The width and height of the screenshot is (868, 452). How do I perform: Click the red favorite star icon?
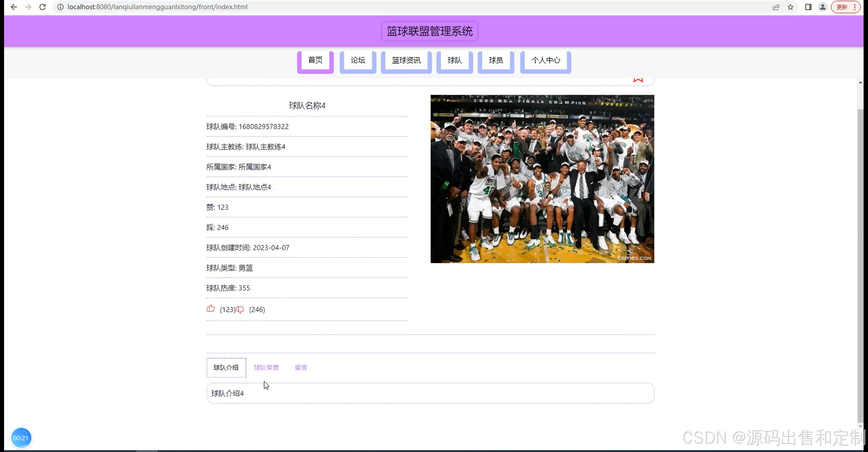[638, 80]
